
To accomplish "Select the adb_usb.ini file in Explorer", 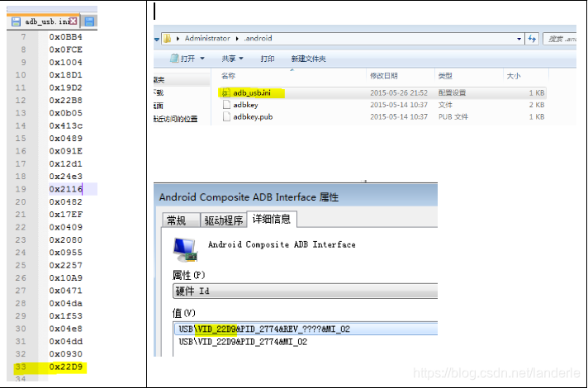I will (382, 92).
